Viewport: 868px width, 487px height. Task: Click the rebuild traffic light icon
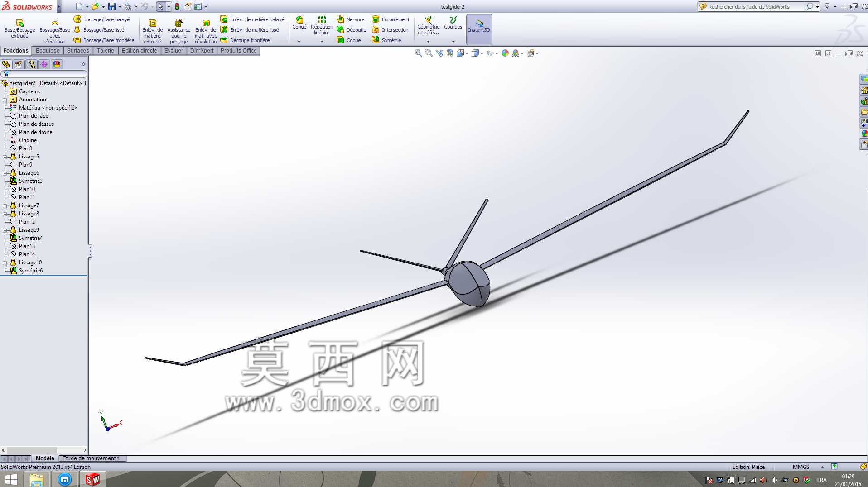pos(177,6)
